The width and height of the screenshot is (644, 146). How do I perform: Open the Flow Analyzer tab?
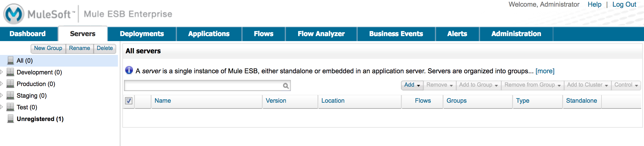[321, 34]
